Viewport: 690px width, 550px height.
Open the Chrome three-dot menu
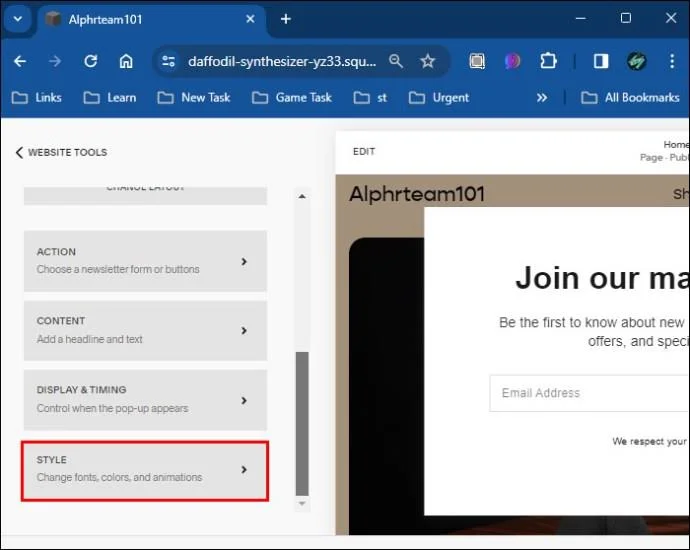click(672, 61)
